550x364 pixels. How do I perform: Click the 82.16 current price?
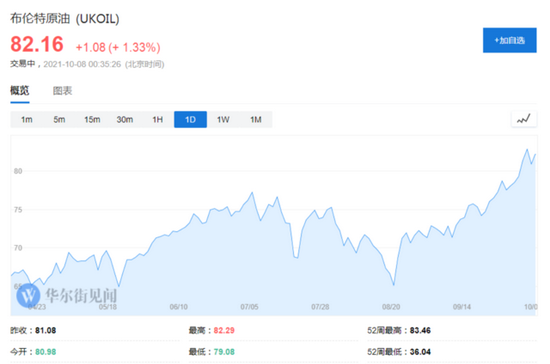pos(37,44)
